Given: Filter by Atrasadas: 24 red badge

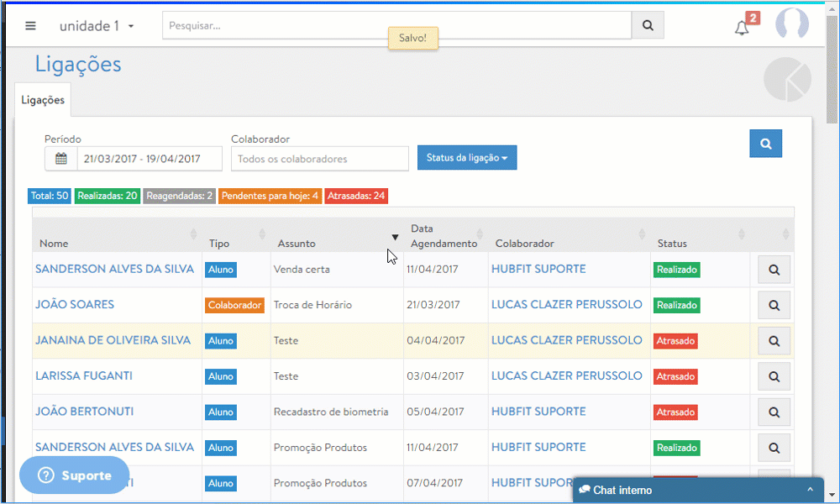Looking at the screenshot, I should click(x=356, y=196).
